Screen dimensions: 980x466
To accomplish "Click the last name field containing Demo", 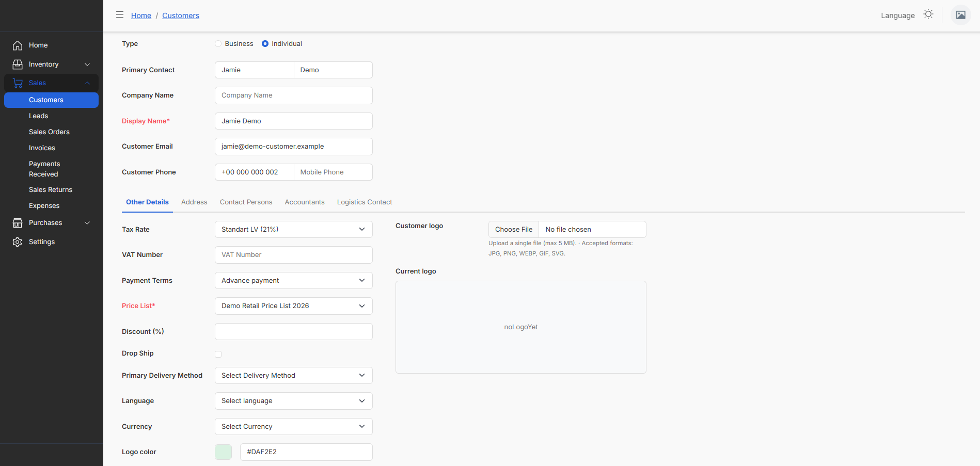I will [x=333, y=70].
